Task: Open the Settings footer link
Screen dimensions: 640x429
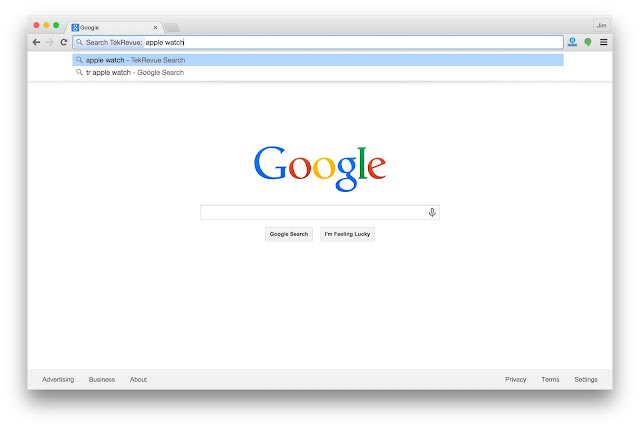Action: tap(586, 379)
